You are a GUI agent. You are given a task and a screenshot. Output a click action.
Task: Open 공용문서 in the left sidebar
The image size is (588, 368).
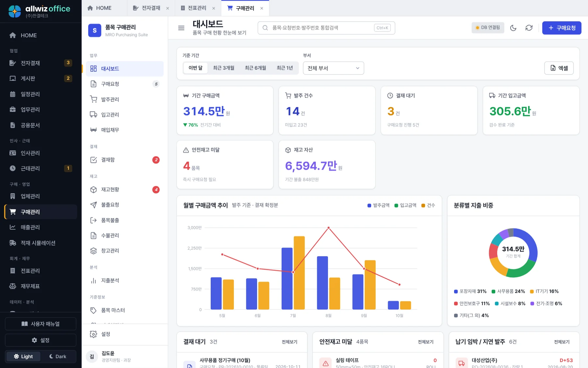coord(41,125)
